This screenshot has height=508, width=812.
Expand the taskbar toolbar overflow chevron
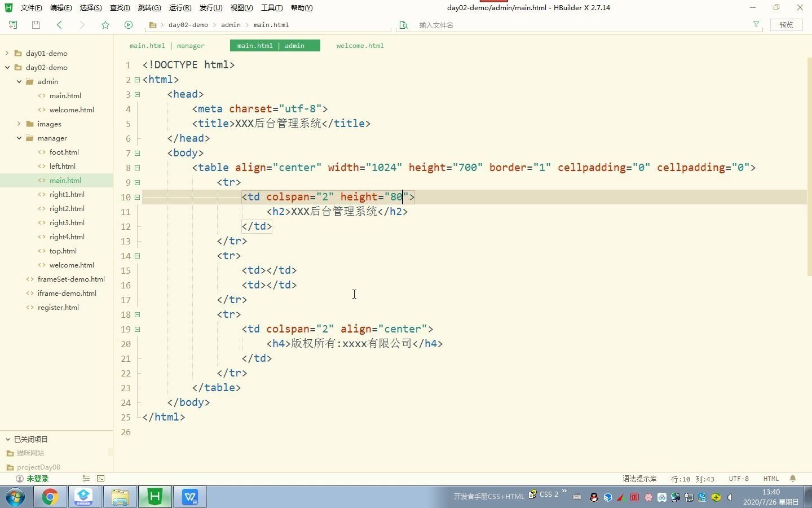pyautogui.click(x=564, y=492)
